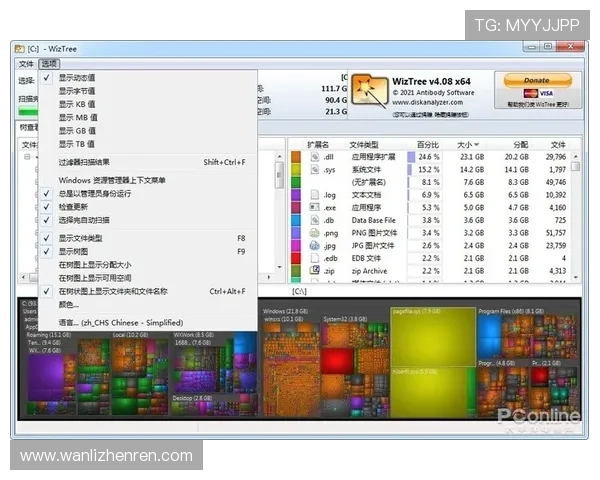Click file-type list scroll up arrow
The width and height of the screenshot is (600, 480).
point(576,157)
